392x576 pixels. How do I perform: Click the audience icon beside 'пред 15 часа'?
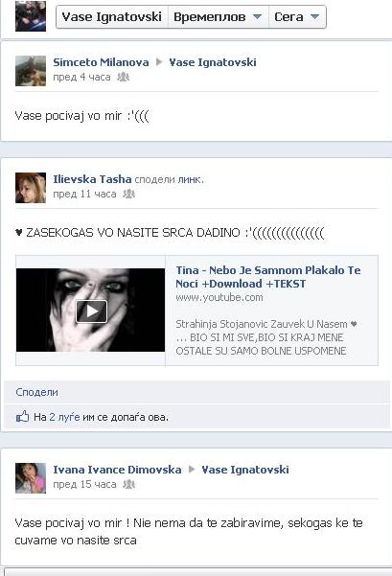129,484
